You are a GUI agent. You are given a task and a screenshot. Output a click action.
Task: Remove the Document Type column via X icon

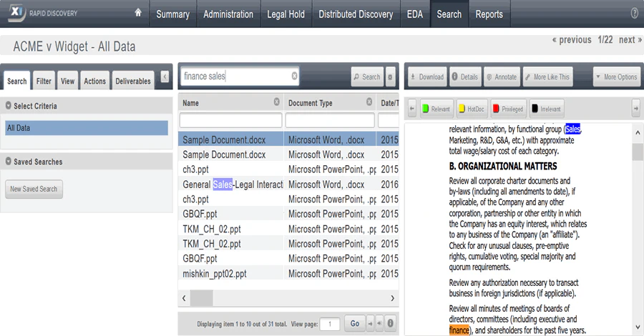pos(369,102)
